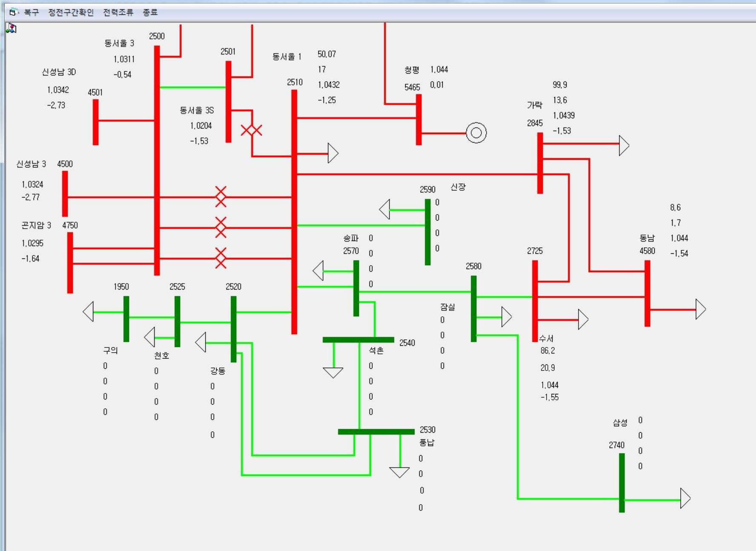
Task: Click the load arrow on bus 2510
Action: 333,153
